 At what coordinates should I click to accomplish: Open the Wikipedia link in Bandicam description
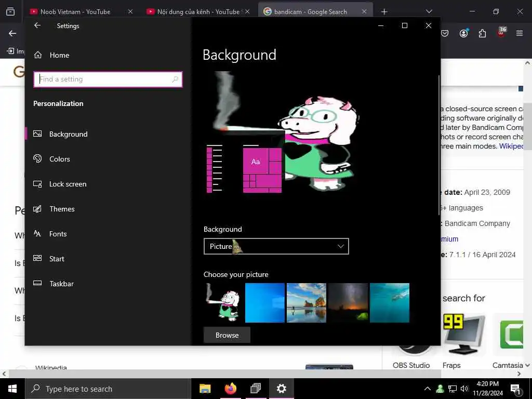(x=511, y=146)
